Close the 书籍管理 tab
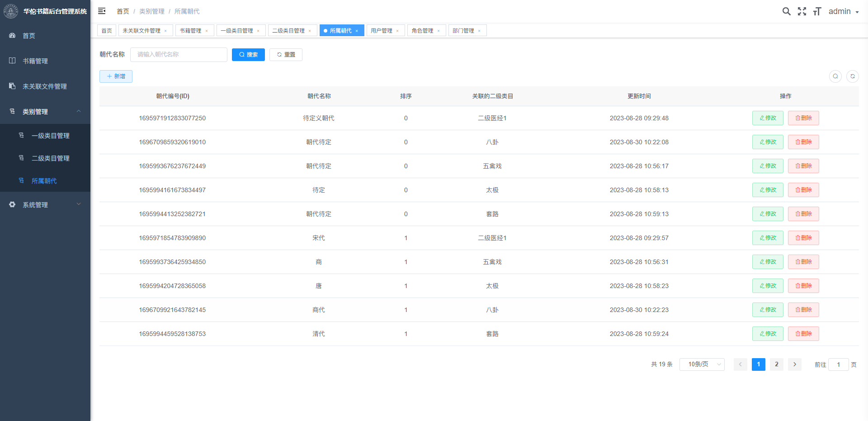The height and width of the screenshot is (421, 868). point(207,31)
